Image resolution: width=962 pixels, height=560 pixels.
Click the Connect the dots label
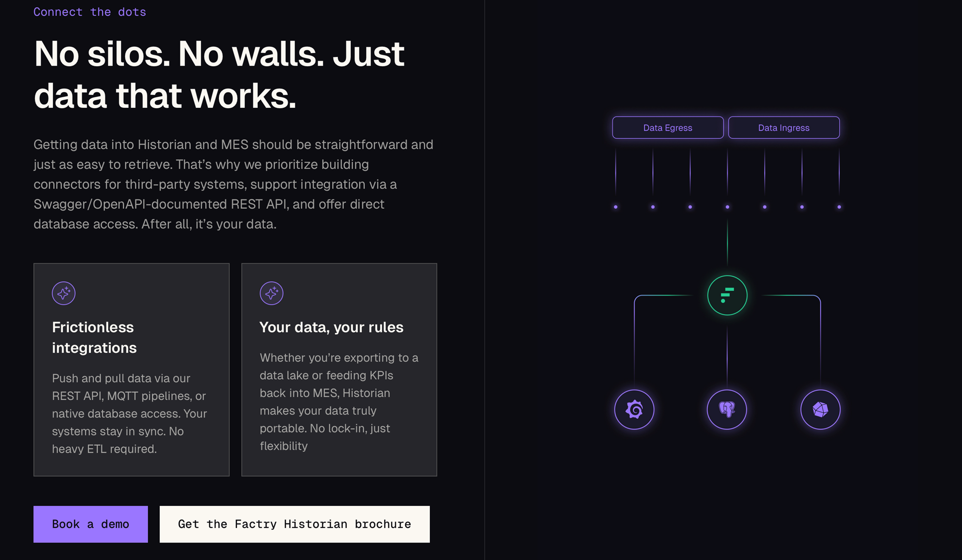[90, 12]
